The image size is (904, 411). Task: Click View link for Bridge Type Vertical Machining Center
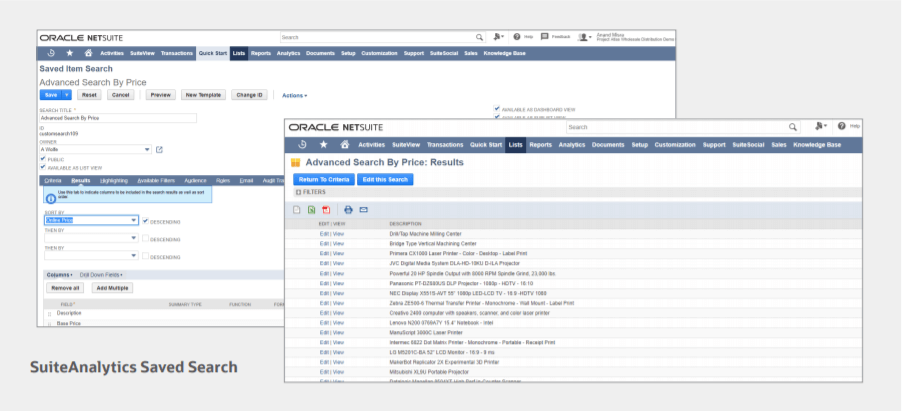[x=338, y=244]
